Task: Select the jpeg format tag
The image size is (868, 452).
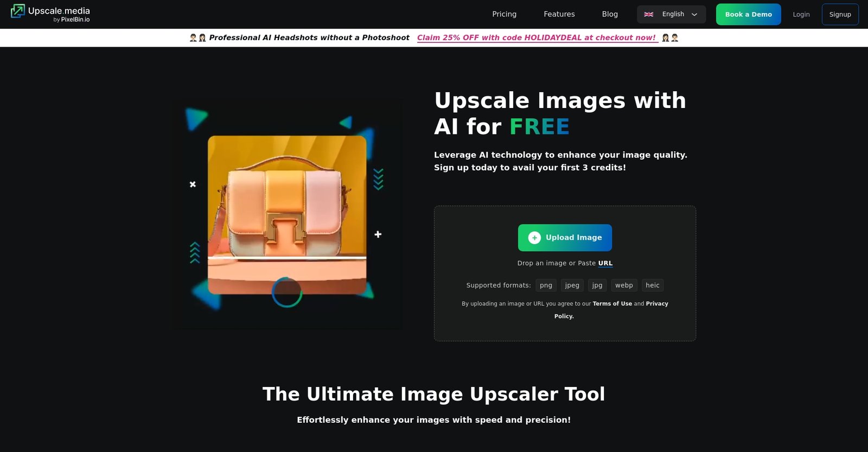Action: tap(572, 285)
